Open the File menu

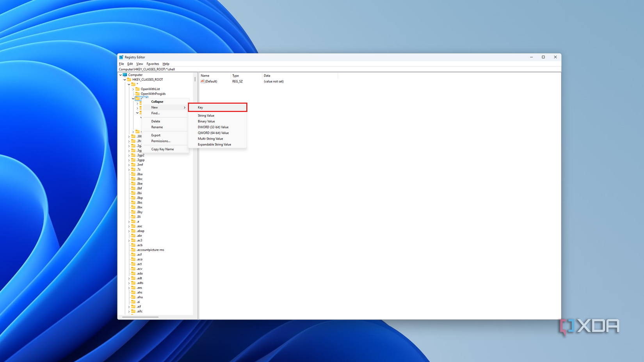[121, 64]
